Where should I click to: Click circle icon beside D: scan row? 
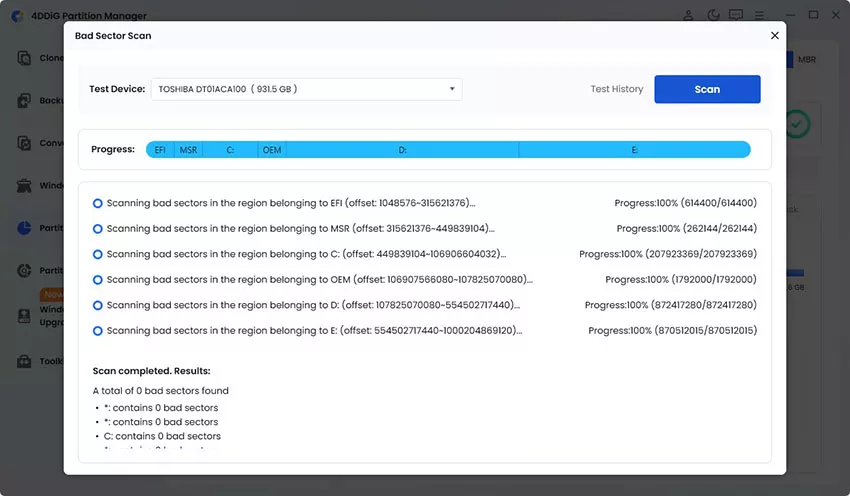click(x=98, y=305)
